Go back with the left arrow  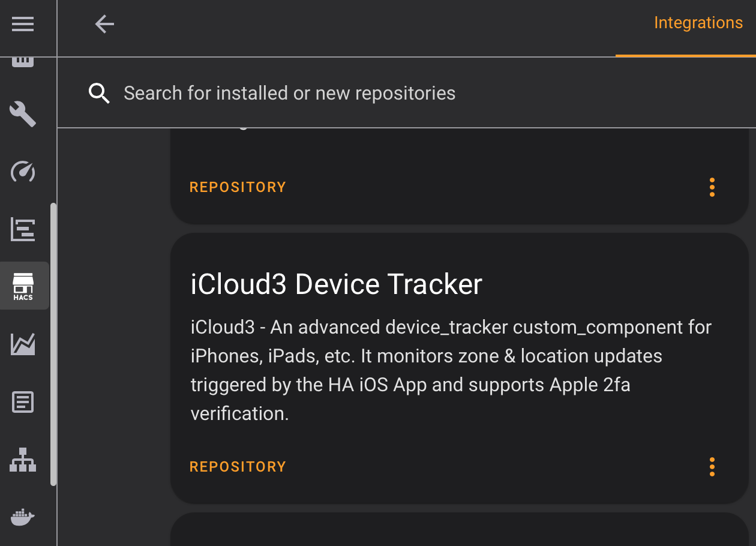[104, 24]
